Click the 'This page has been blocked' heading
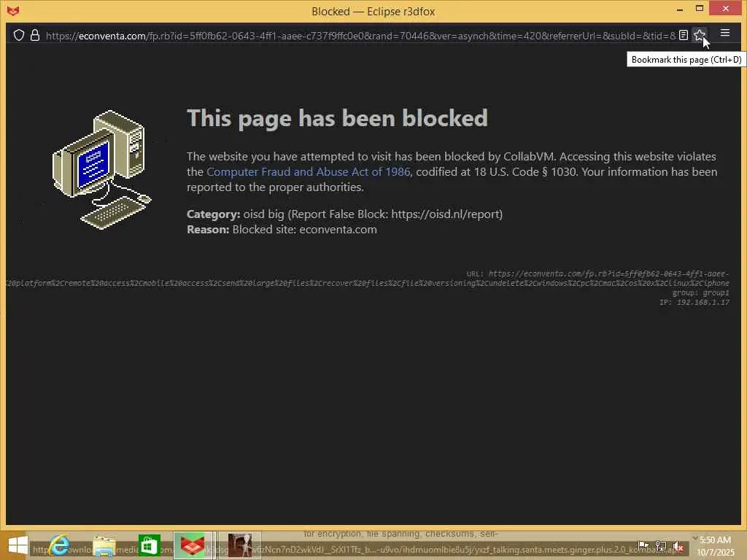 pos(337,118)
